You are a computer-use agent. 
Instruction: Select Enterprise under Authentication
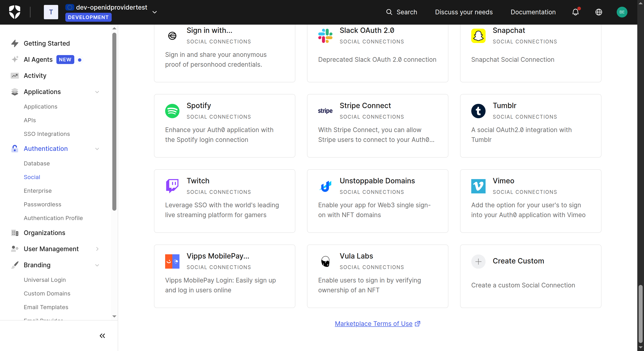click(38, 191)
